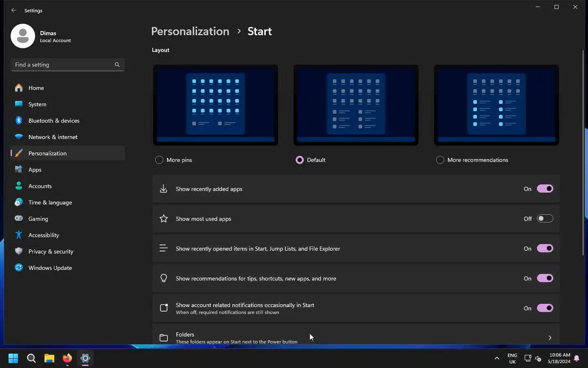Click the search magnifier in Find a setting
The width and height of the screenshot is (588, 368).
click(117, 65)
